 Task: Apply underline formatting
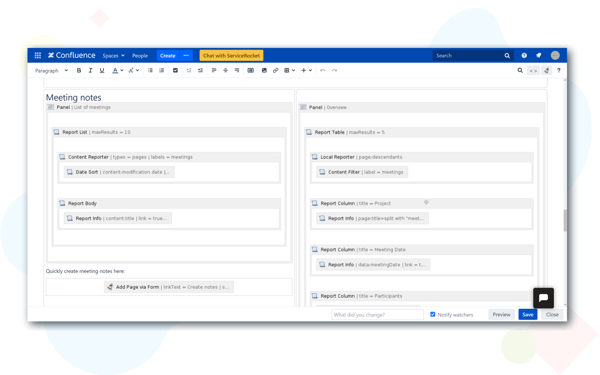[102, 70]
